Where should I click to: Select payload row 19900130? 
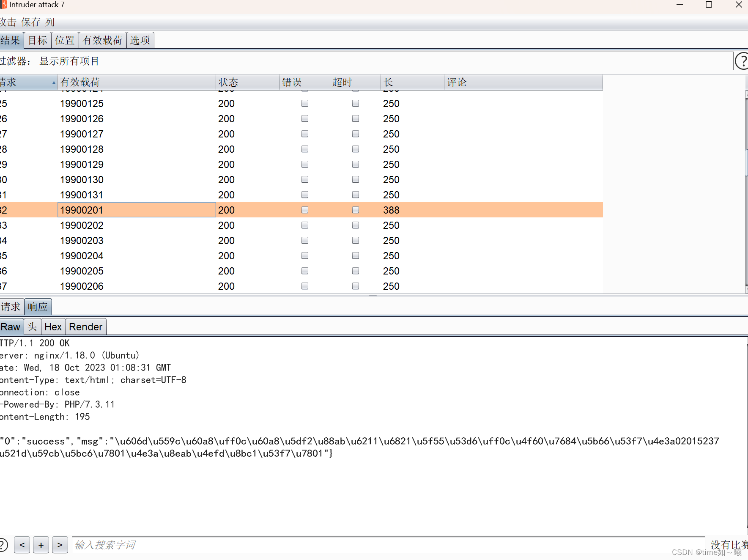click(x=301, y=179)
